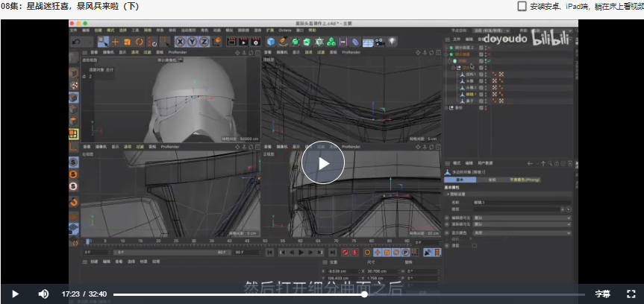This screenshot has height=304, width=644.
Task: Open Render Settings clapperboard with gear
Action: [x=256, y=42]
